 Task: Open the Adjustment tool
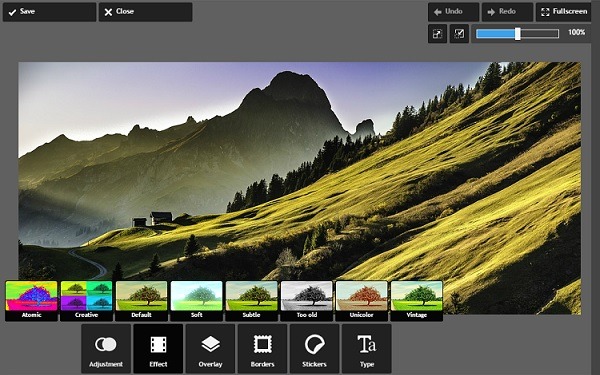tap(106, 349)
